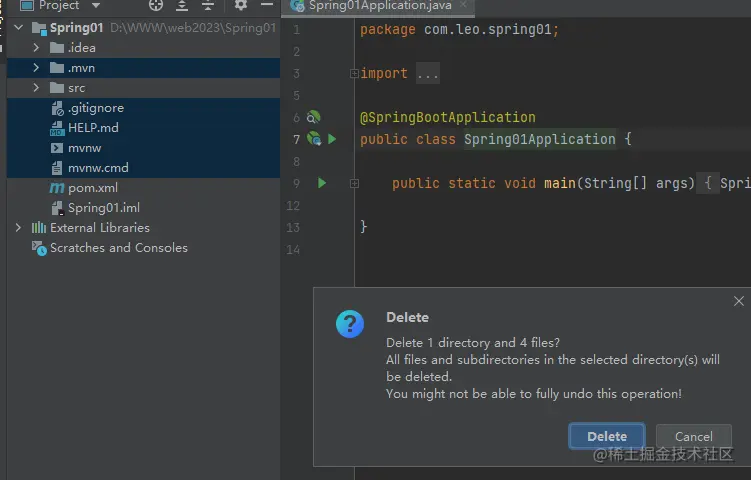This screenshot has height=480, width=751.
Task: Click the Spring01Application class name
Action: 540,139
